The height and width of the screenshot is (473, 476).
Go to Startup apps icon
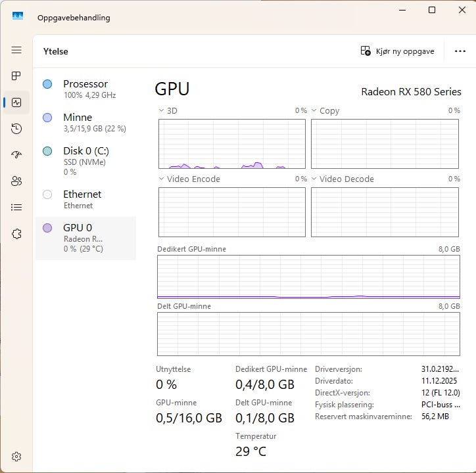tap(16, 155)
